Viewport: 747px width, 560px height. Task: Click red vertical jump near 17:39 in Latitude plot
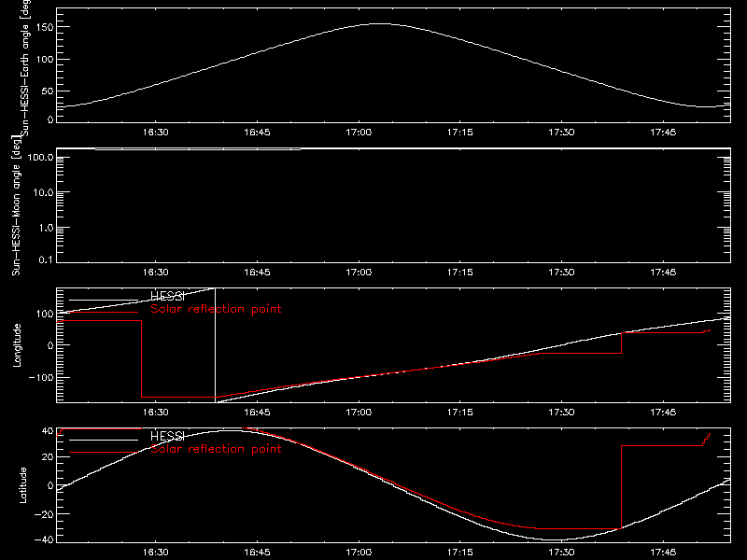click(622, 487)
